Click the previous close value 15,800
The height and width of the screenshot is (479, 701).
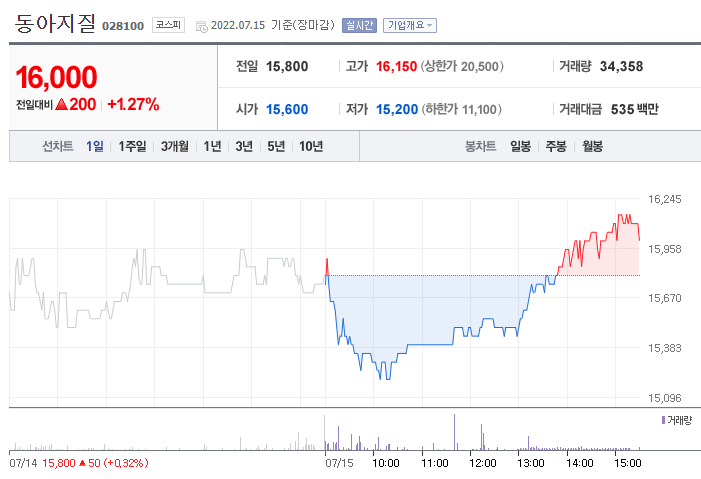pyautogui.click(x=287, y=67)
